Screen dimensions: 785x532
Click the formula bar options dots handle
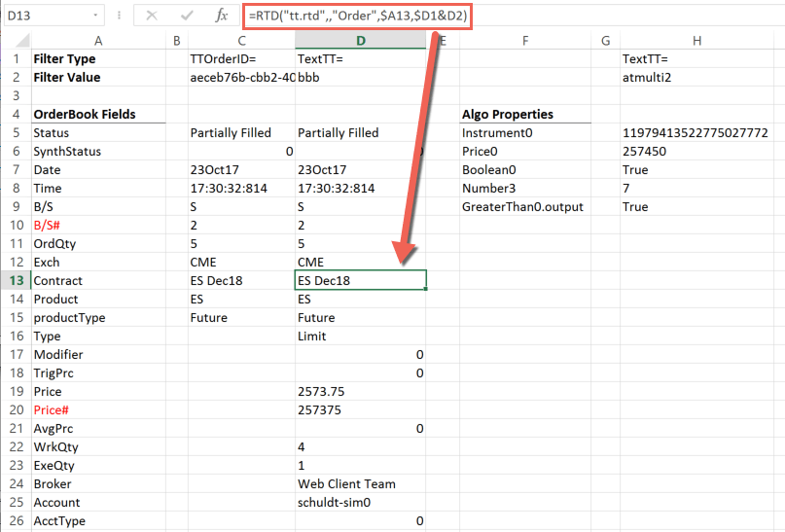point(119,16)
